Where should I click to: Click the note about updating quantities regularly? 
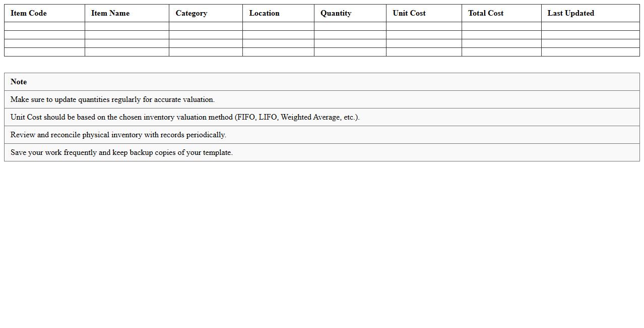point(112,99)
